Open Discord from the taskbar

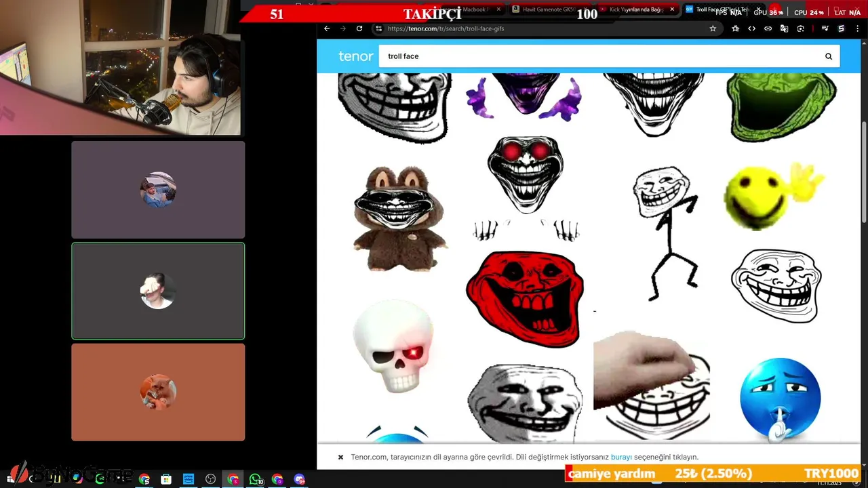coord(299,479)
